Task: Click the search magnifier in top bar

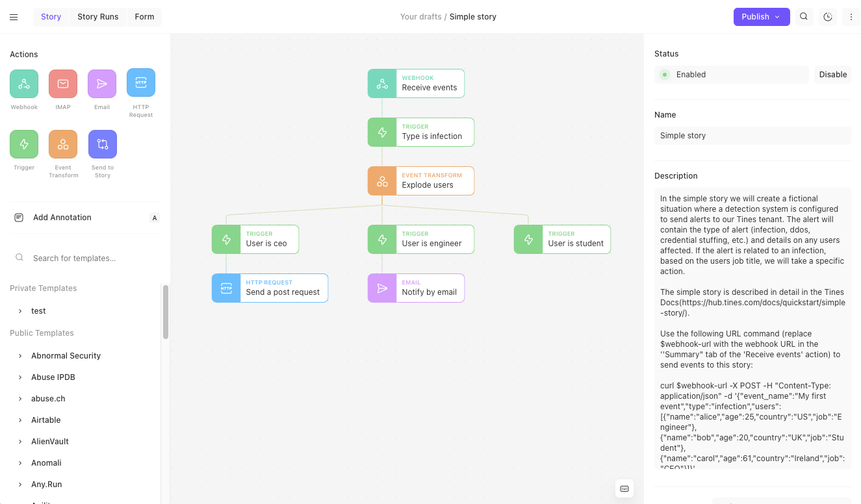Action: [x=804, y=17]
